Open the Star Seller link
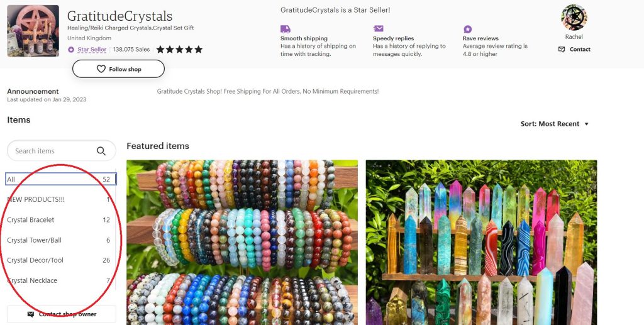This screenshot has width=644, height=325. tap(92, 50)
